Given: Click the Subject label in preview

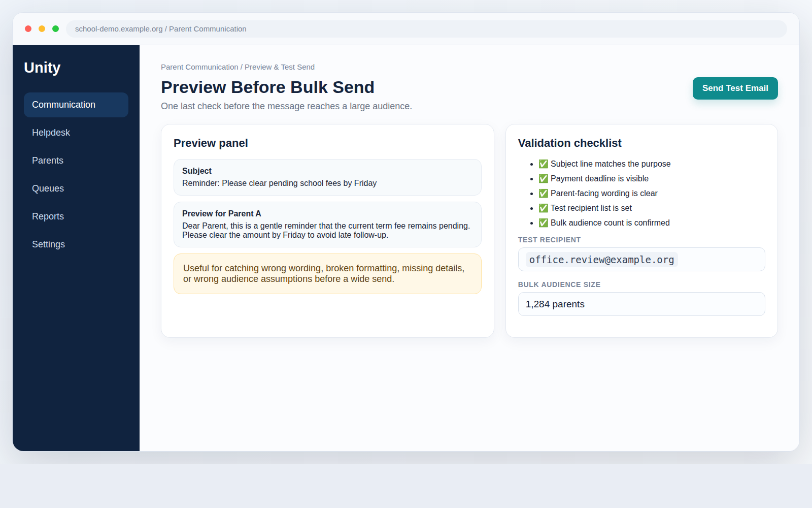Looking at the screenshot, I should [197, 171].
